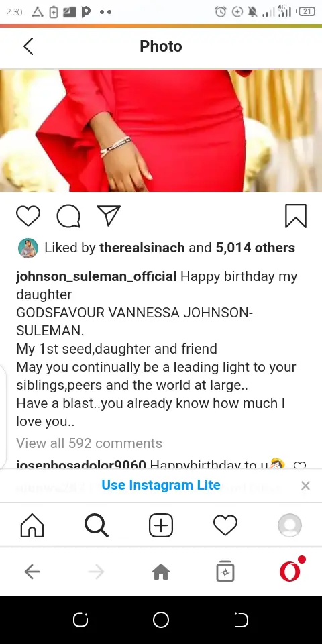Tap the back chevron beside Photo
Screen dimensions: 322x644
(x=28, y=46)
